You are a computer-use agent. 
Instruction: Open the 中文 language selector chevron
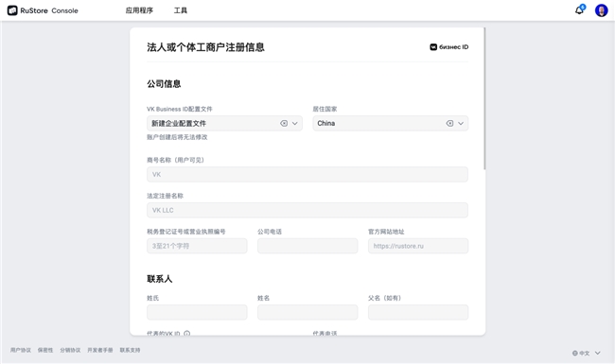597,353
